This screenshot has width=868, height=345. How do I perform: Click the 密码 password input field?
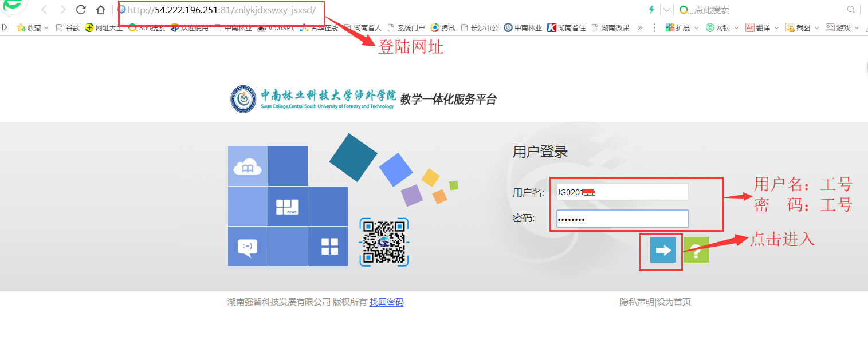pos(622,218)
